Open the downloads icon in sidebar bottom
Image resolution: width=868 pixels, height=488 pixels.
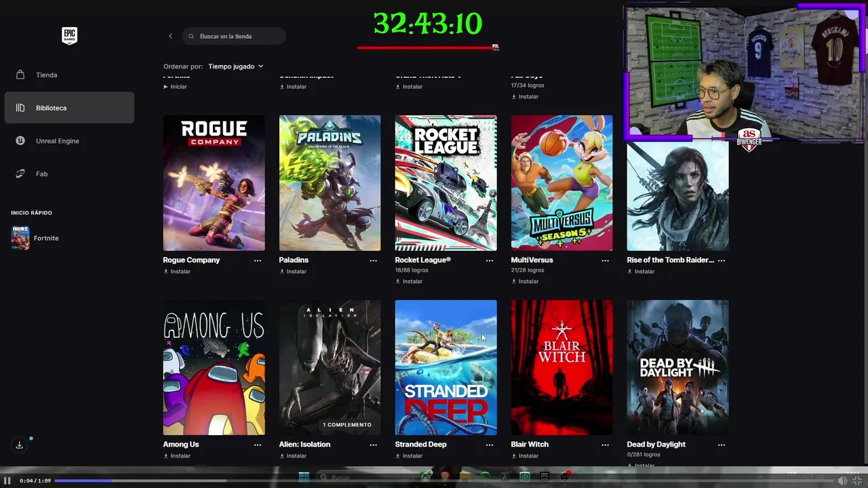19,445
